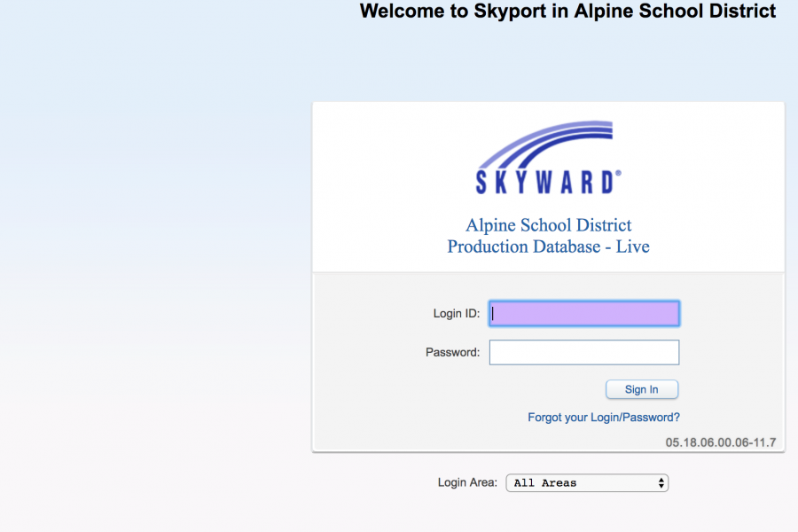Click the Welcome to Skyport page heading
Screen dimensions: 798x532
click(x=567, y=11)
